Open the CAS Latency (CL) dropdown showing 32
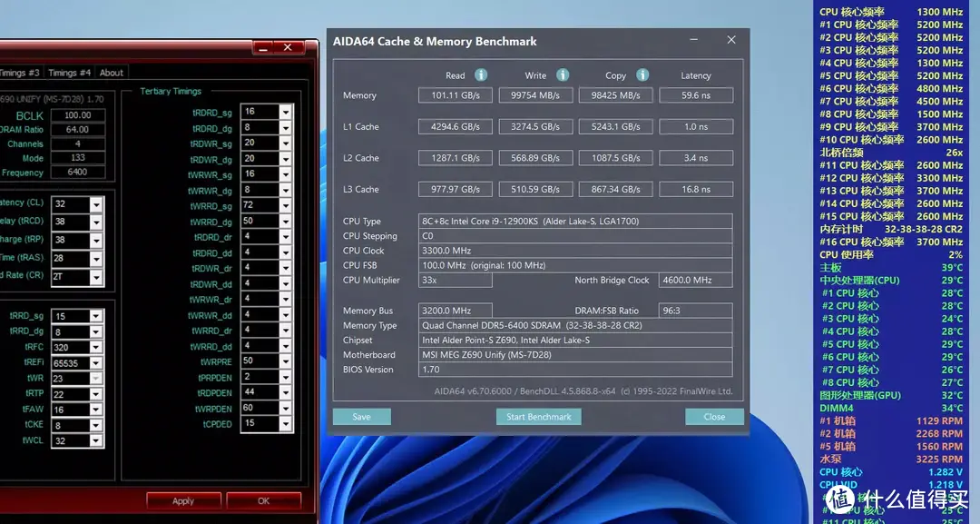Image resolution: width=980 pixels, height=524 pixels. pyautogui.click(x=95, y=204)
